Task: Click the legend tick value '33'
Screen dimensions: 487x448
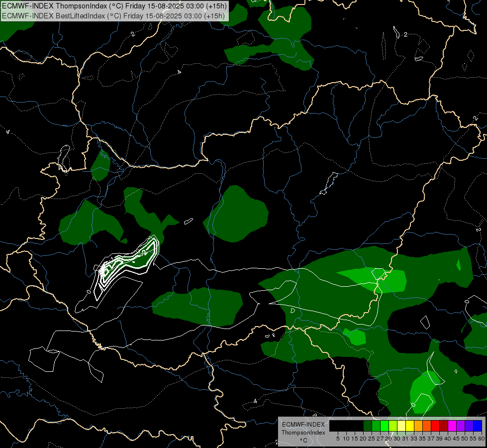Action: [414, 439]
